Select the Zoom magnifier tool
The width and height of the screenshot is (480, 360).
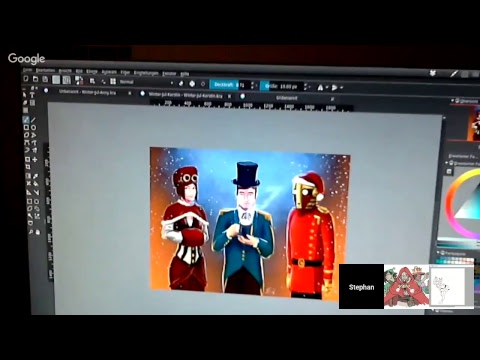(x=30, y=231)
